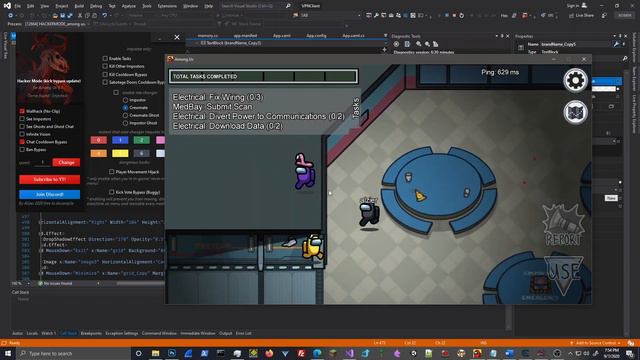Image resolution: width=640 pixels, height=360 pixels.
Task: Pick the green color swatch labeled 2
Action: (x=142, y=140)
